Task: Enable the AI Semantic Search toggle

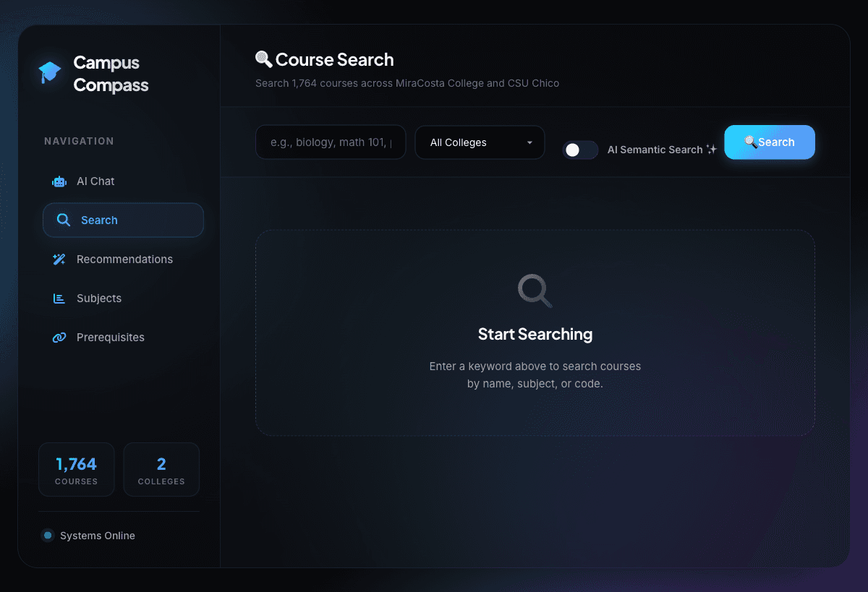Action: tap(580, 150)
